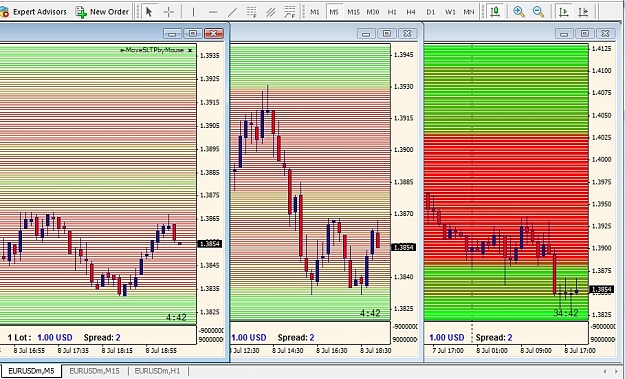Click the '7 Jul 17:00' time label
Screen dimensions: 625x379
click(448, 351)
